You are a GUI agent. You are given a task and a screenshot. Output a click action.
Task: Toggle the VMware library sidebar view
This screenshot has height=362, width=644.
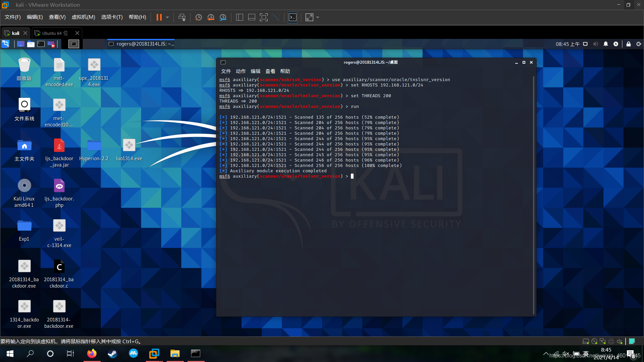point(239,17)
